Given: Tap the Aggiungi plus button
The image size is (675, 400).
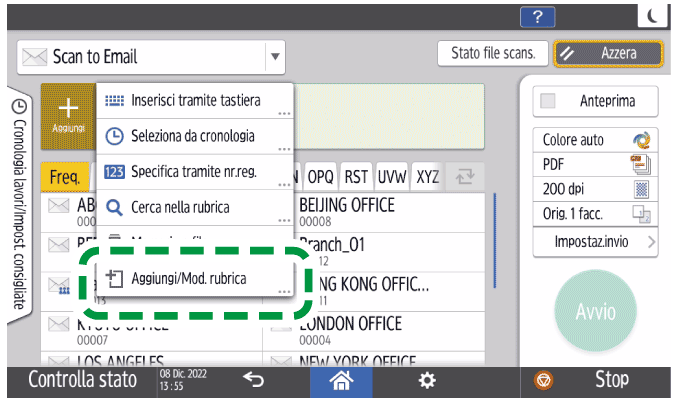Looking at the screenshot, I should (x=68, y=116).
